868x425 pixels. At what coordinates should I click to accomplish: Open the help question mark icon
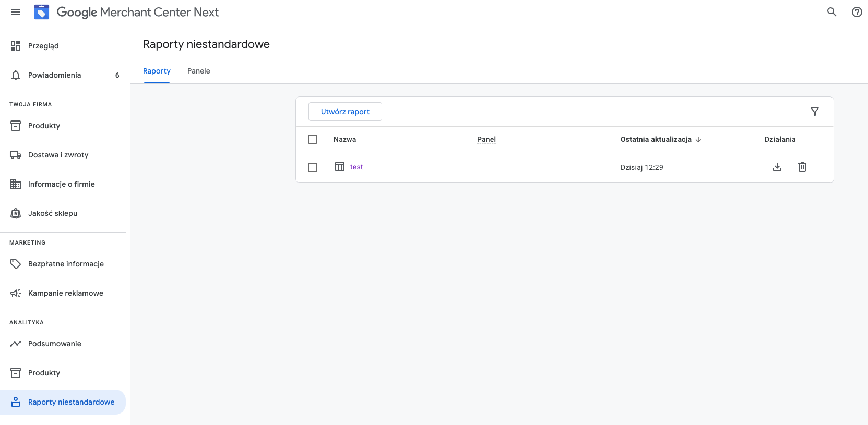click(x=857, y=12)
